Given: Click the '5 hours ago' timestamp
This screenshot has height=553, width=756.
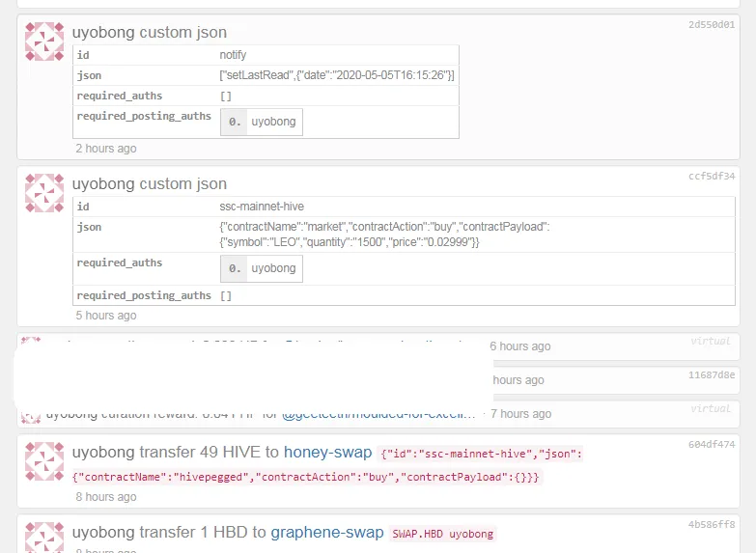Looking at the screenshot, I should [x=106, y=316].
